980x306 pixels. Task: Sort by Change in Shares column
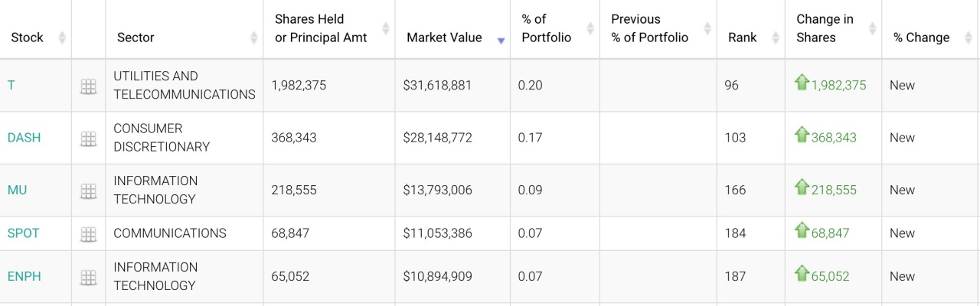tap(825, 28)
